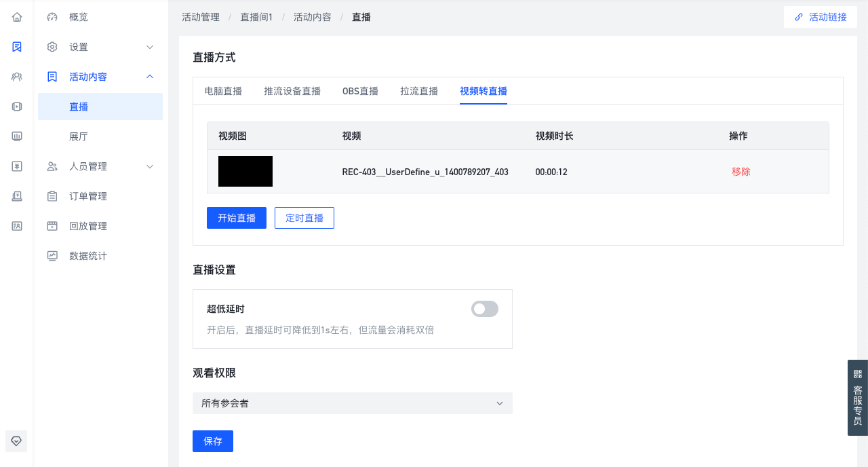Click the 定时直播 button

[304, 218]
